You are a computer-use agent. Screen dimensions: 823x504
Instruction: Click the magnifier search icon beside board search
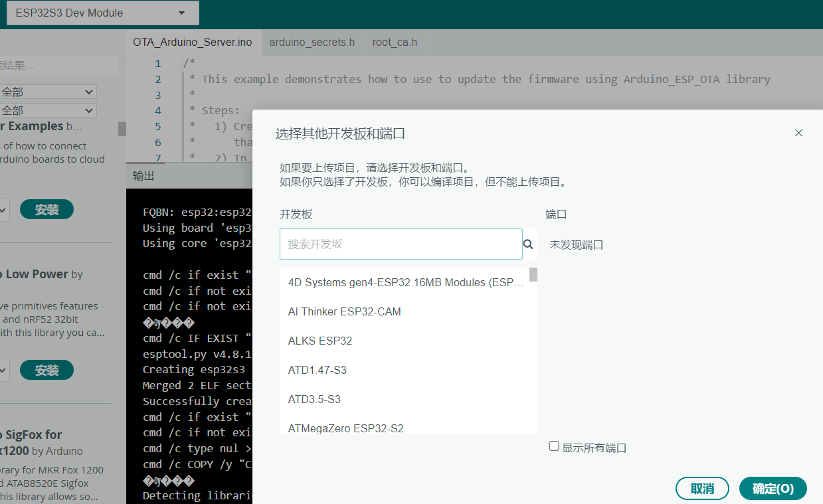click(528, 244)
